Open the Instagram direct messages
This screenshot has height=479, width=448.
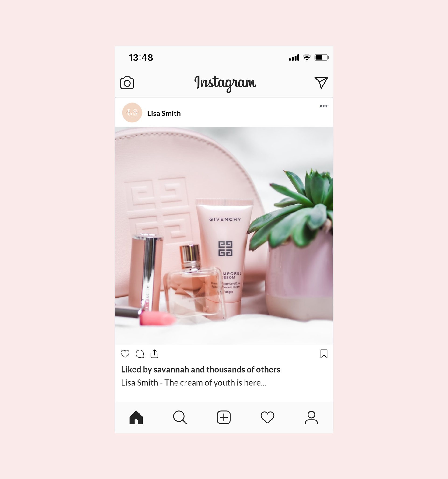coord(321,83)
